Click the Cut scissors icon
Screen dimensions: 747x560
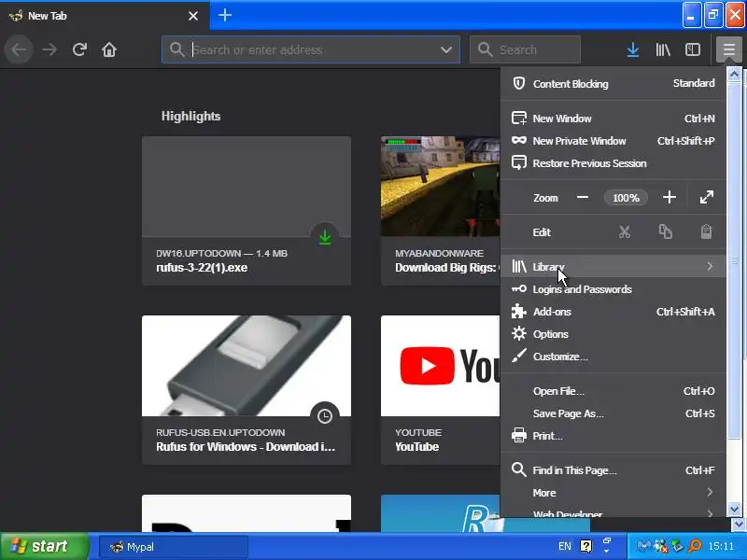click(x=625, y=231)
